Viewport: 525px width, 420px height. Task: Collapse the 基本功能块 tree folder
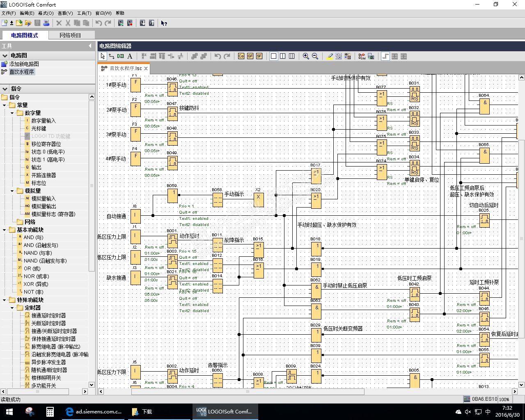5,230
